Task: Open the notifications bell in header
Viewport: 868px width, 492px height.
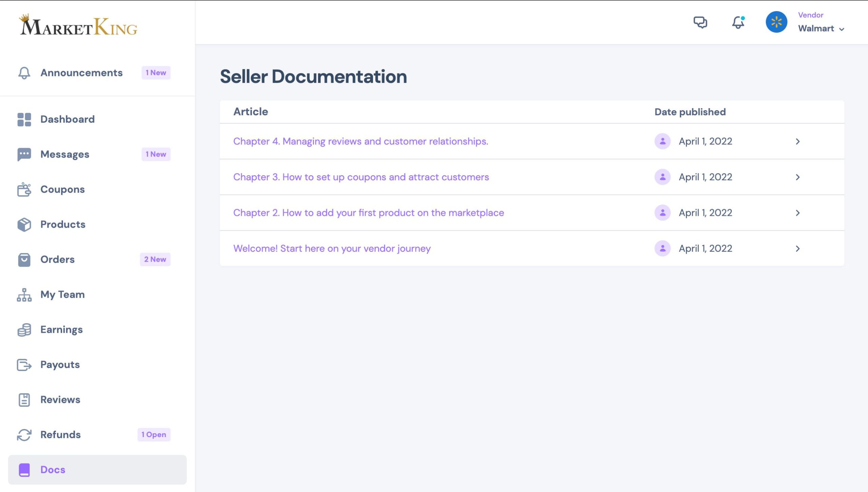Action: coord(738,22)
